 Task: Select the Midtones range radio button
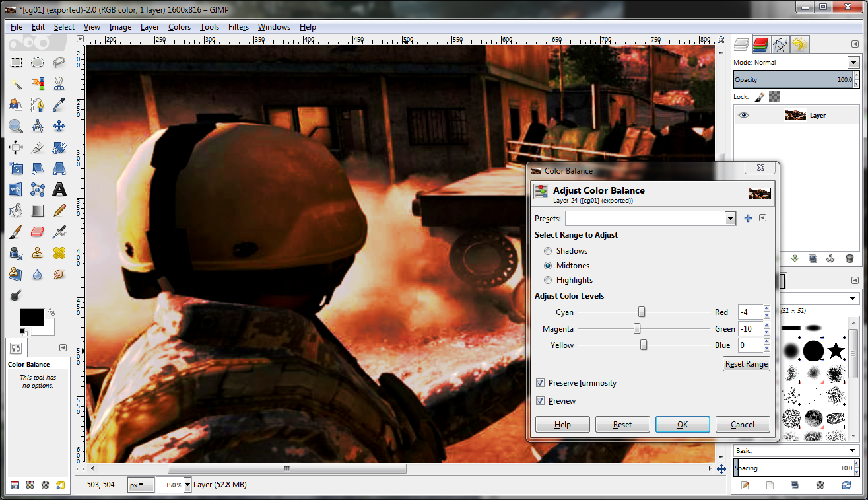point(548,266)
